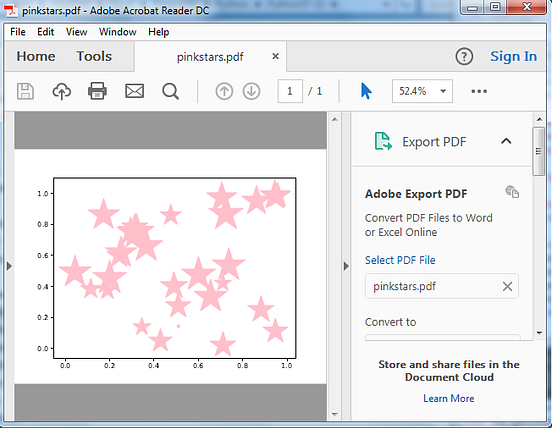Open the Help question mark icon
Screen dimensions: 552x428
tap(464, 56)
